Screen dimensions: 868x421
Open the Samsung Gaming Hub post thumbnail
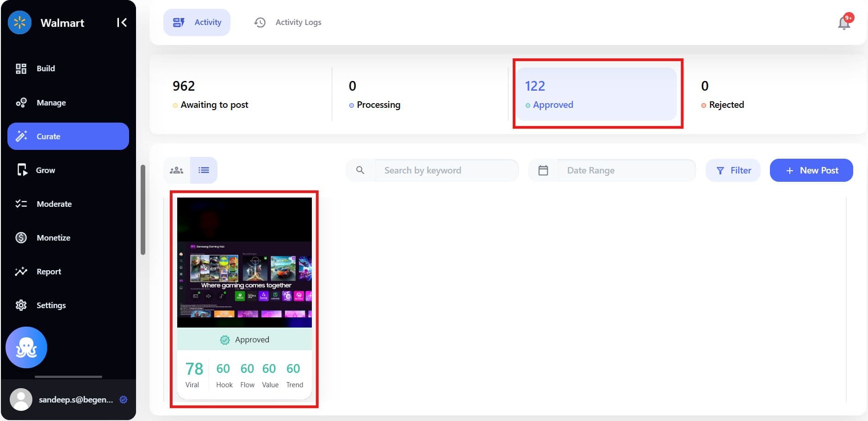244,262
